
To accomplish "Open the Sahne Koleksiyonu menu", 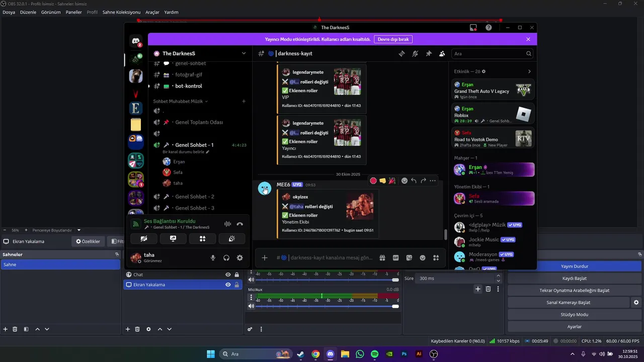I will click(121, 12).
